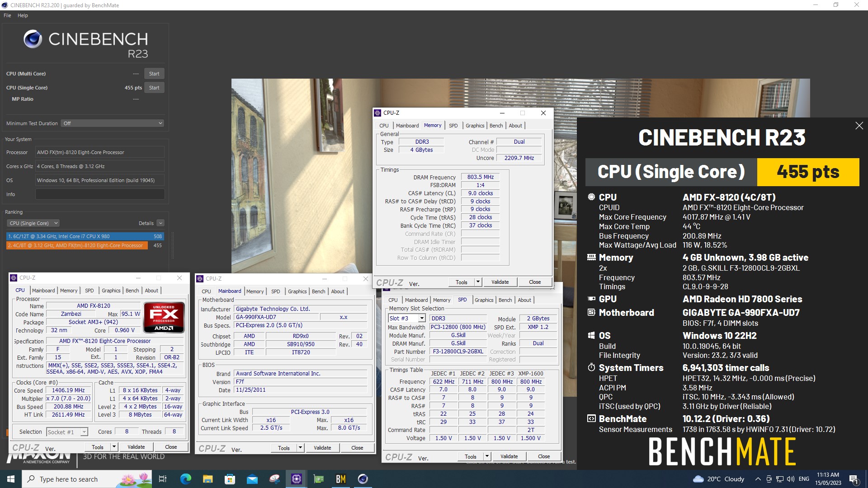
Task: Launch Microsoft Edge from the taskbar
Action: (x=186, y=479)
